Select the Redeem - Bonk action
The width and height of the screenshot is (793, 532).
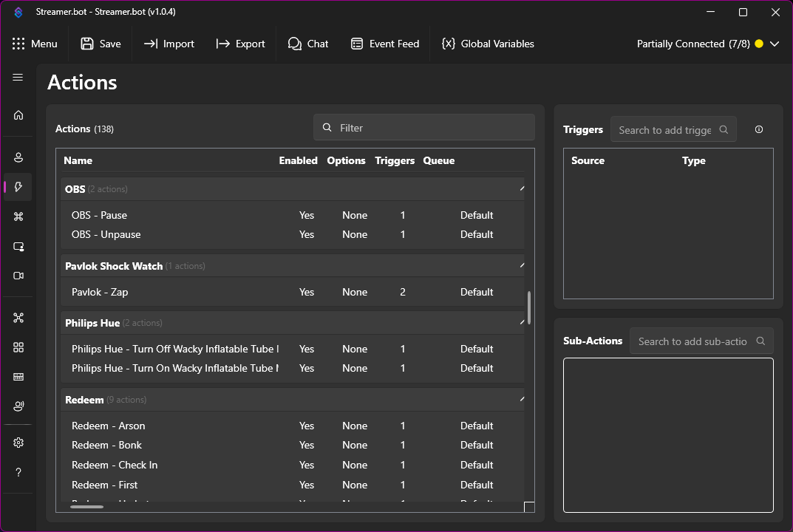point(293,445)
